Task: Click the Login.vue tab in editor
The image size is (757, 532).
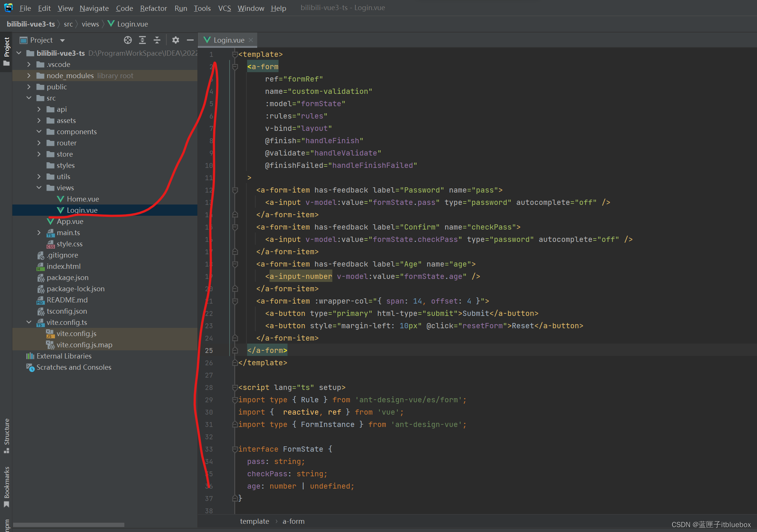Action: pyautogui.click(x=227, y=39)
